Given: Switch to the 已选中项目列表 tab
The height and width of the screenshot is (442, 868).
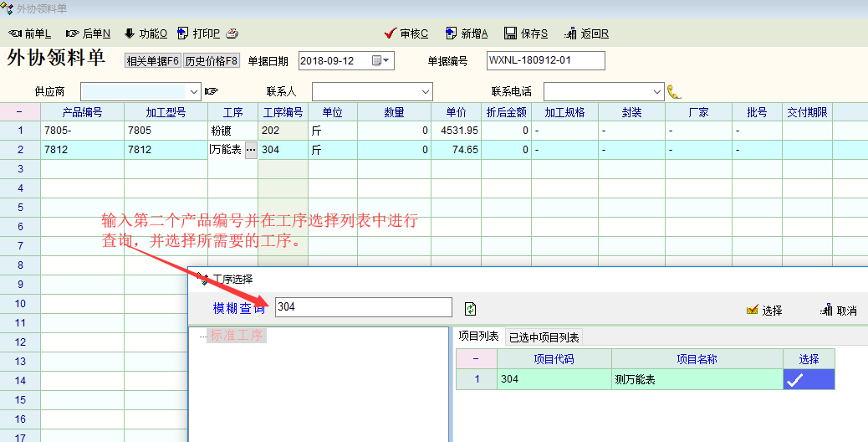Looking at the screenshot, I should 544,337.
